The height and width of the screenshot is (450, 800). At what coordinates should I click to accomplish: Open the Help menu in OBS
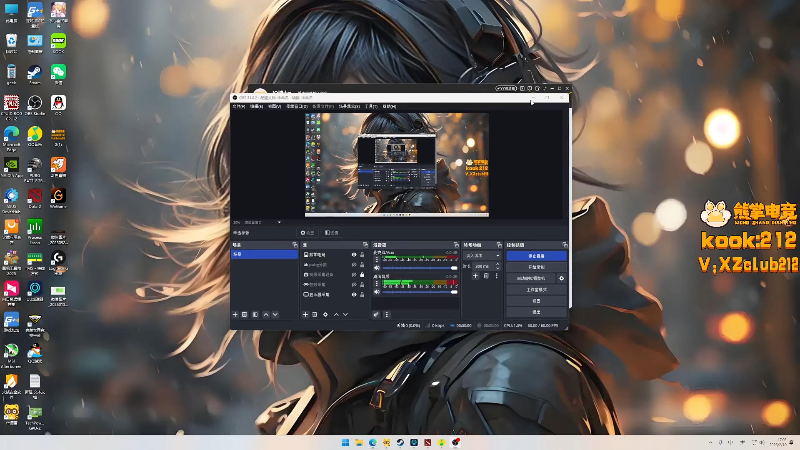click(389, 106)
